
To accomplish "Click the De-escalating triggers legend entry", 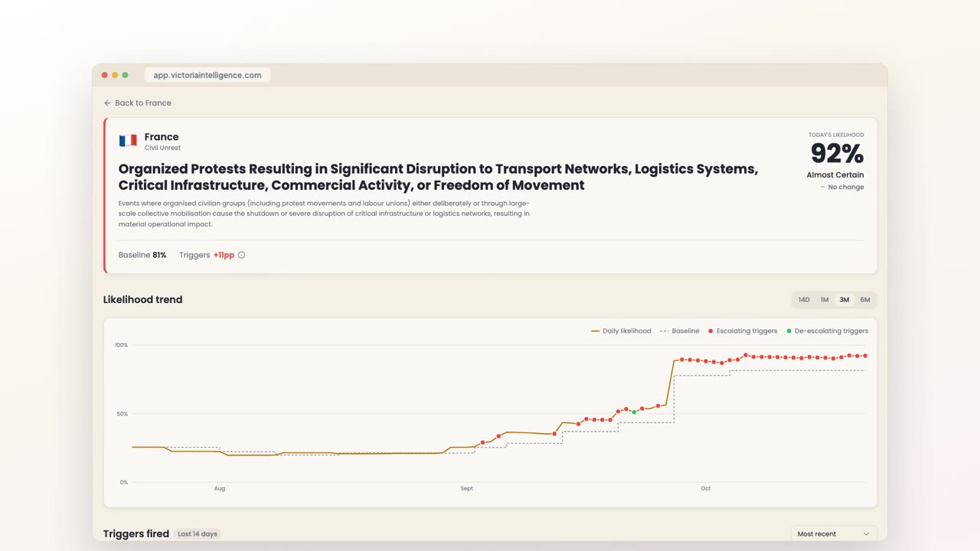I will pos(827,331).
